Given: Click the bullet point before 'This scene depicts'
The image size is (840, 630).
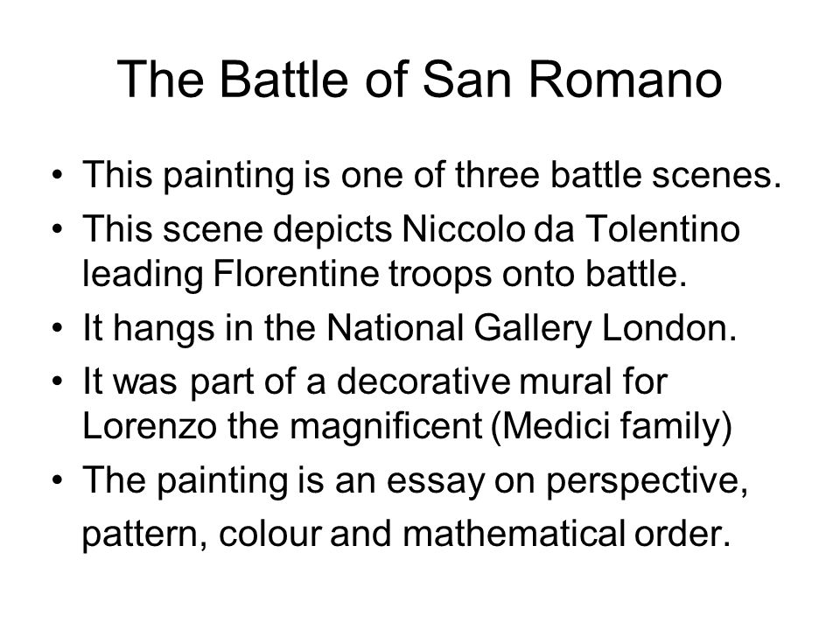Looking at the screenshot, I should 58,229.
